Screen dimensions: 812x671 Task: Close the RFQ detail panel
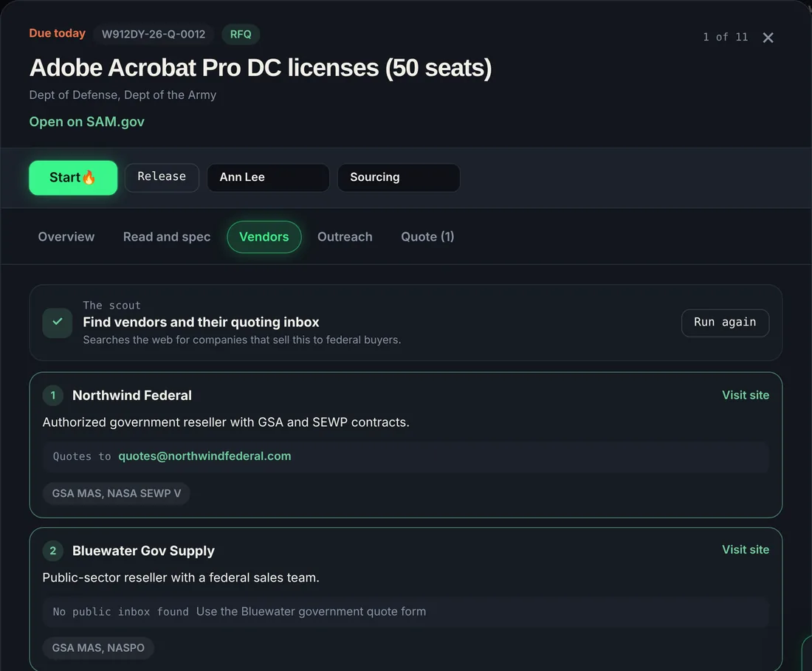tap(768, 37)
